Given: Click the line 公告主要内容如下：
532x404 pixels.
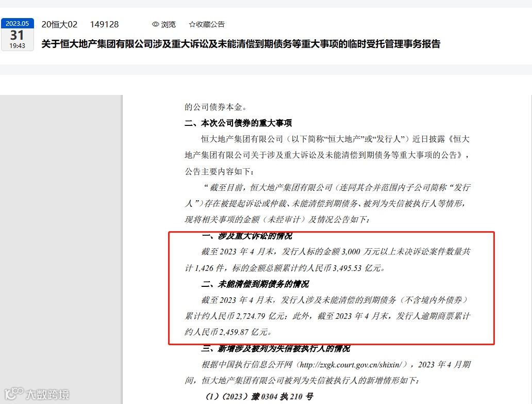Looking at the screenshot, I should (220, 171).
